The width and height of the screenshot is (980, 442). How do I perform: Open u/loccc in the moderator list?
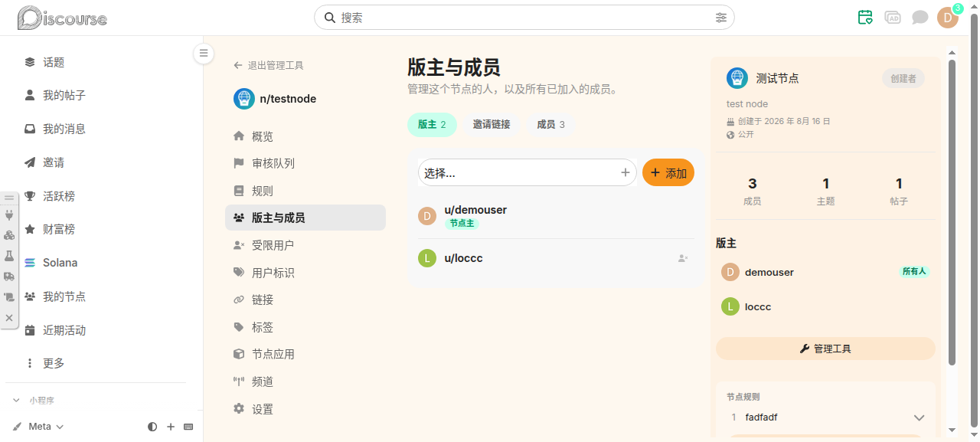[x=463, y=258]
